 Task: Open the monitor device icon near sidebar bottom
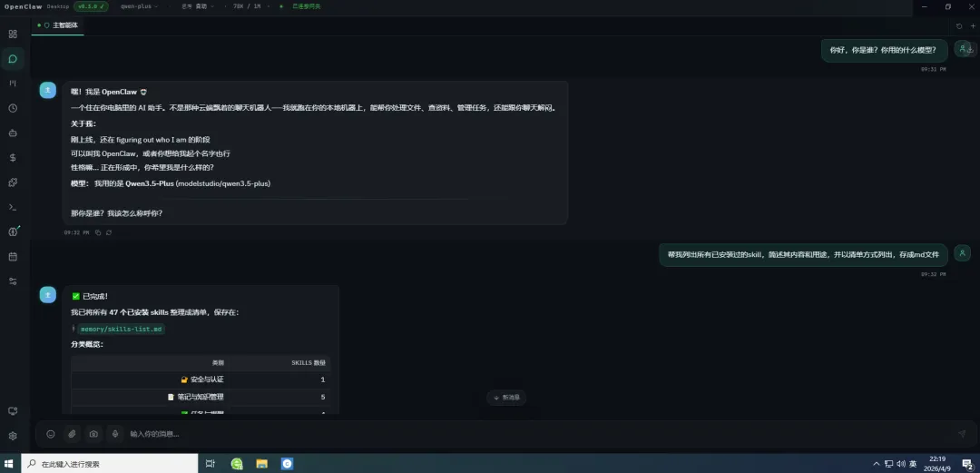13,411
